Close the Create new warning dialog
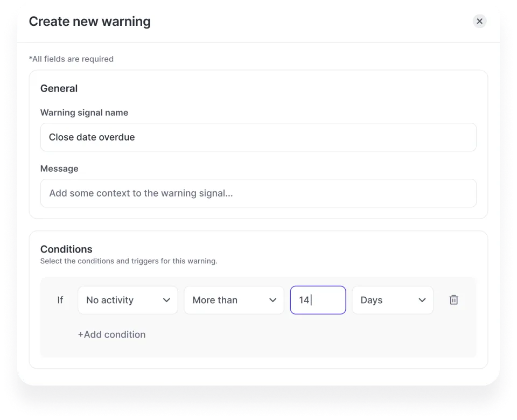This screenshot has height=420, width=517. 479,21
